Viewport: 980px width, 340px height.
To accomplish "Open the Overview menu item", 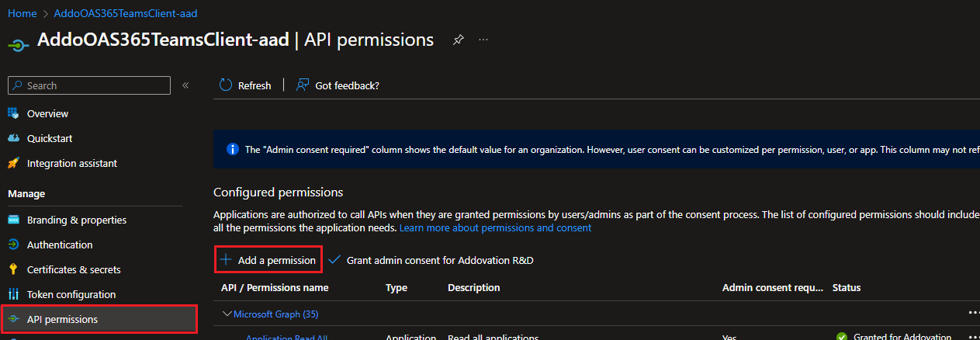I will click(47, 114).
